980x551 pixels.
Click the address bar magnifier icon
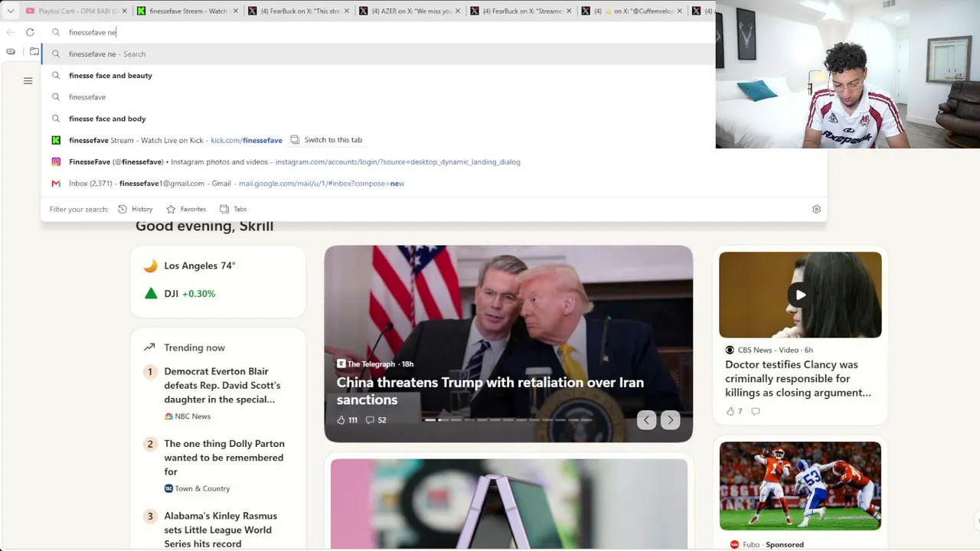click(x=56, y=32)
